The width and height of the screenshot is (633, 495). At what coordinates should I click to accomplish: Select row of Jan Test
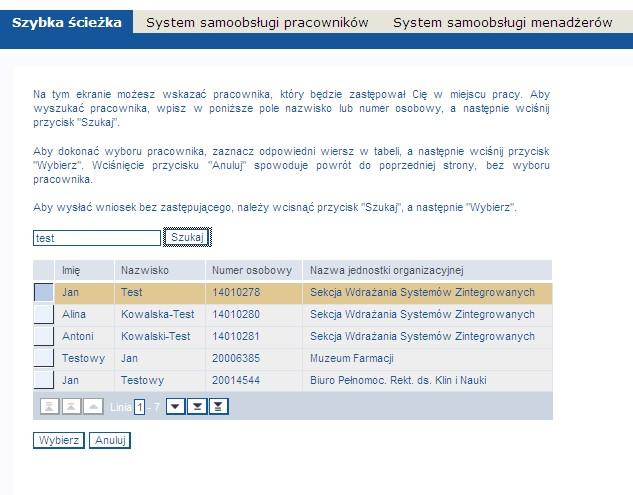pyautogui.click(x=44, y=292)
